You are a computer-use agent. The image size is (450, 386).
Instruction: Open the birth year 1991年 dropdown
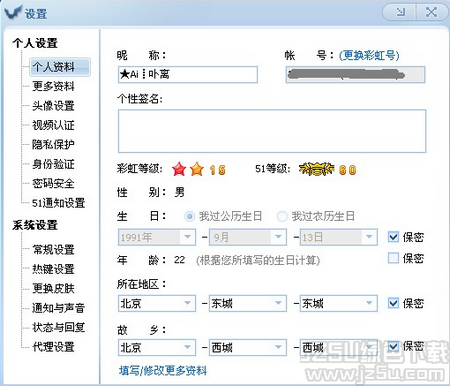point(157,237)
